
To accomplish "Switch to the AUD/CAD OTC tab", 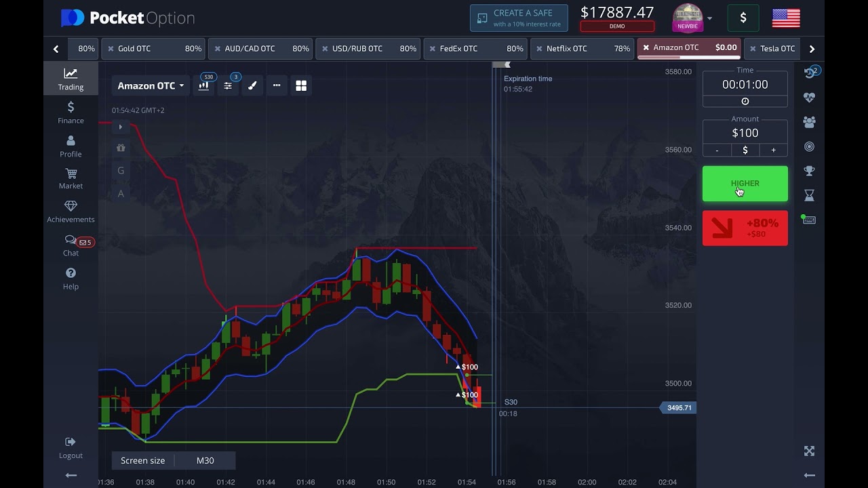I will (x=261, y=49).
